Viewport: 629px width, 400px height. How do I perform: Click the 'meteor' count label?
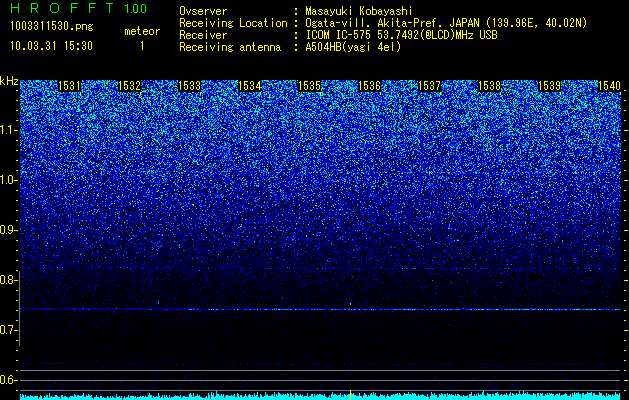[142, 31]
